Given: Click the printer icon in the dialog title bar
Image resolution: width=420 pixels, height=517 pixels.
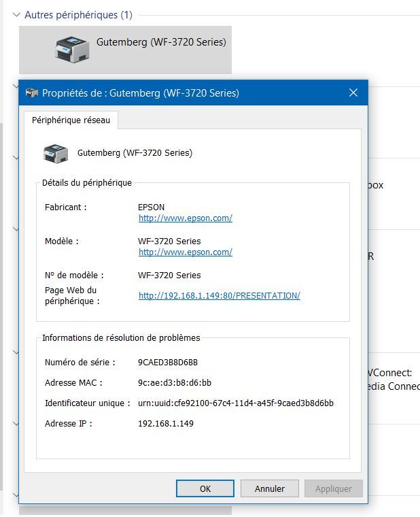Looking at the screenshot, I should (32, 93).
